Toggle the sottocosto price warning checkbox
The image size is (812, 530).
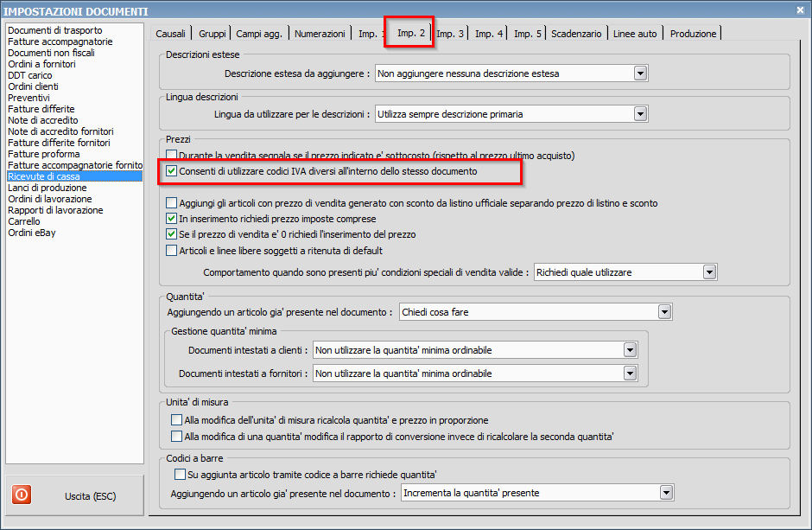point(171,155)
